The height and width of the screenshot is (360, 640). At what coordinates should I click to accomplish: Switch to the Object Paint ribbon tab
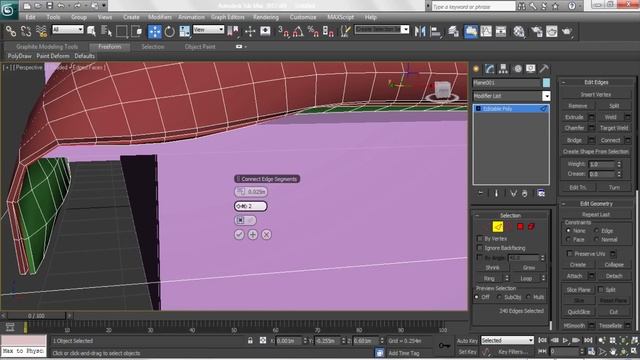[x=200, y=47]
